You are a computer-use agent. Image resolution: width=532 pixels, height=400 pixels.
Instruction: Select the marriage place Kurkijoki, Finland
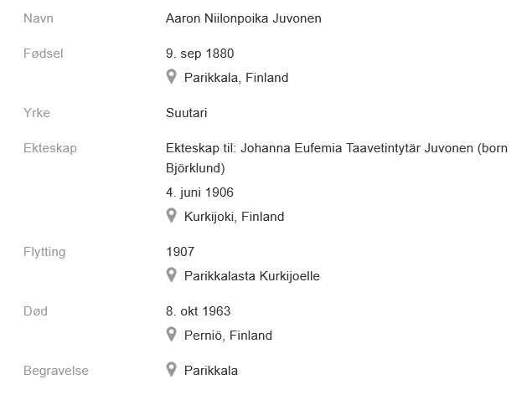[x=234, y=217]
